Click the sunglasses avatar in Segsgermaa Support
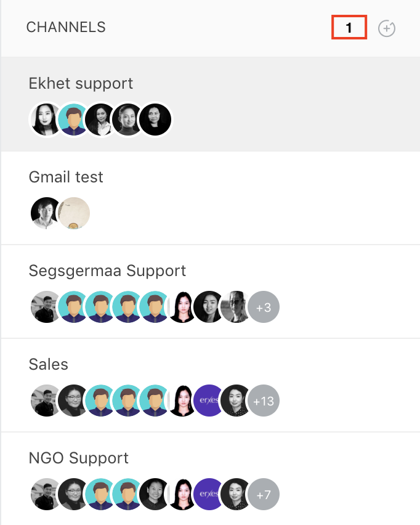The width and height of the screenshot is (420, 525). pos(236,307)
